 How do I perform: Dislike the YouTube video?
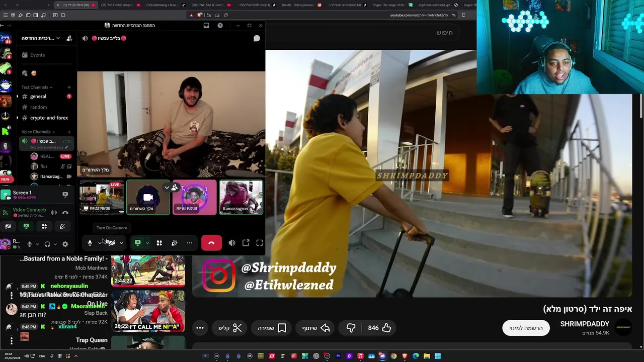(351, 328)
